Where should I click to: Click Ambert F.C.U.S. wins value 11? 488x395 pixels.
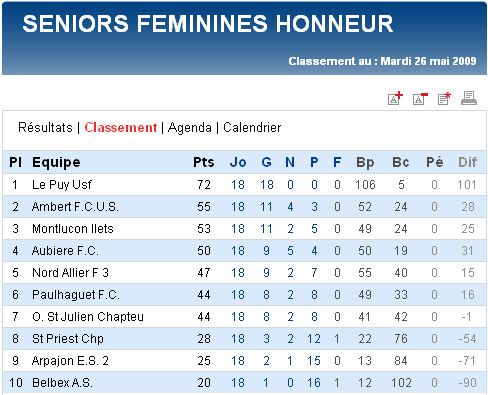coord(266,207)
